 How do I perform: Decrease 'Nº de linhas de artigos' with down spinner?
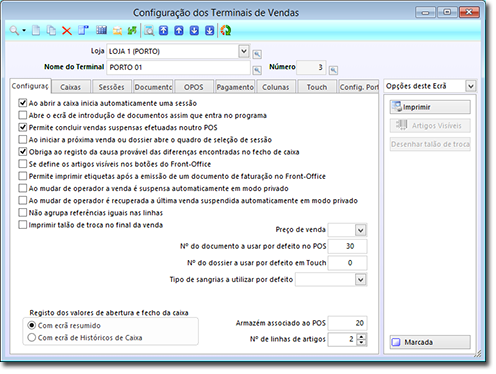pos(361,343)
